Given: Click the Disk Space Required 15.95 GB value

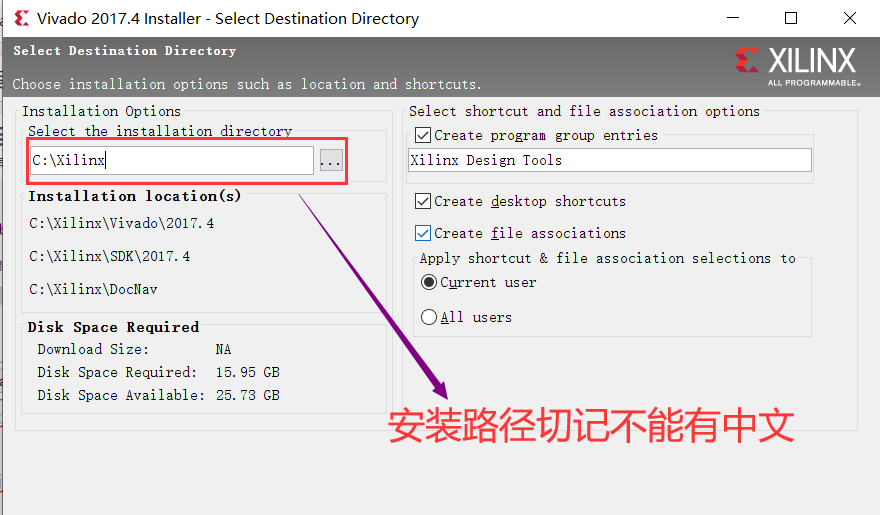Looking at the screenshot, I should [x=247, y=372].
